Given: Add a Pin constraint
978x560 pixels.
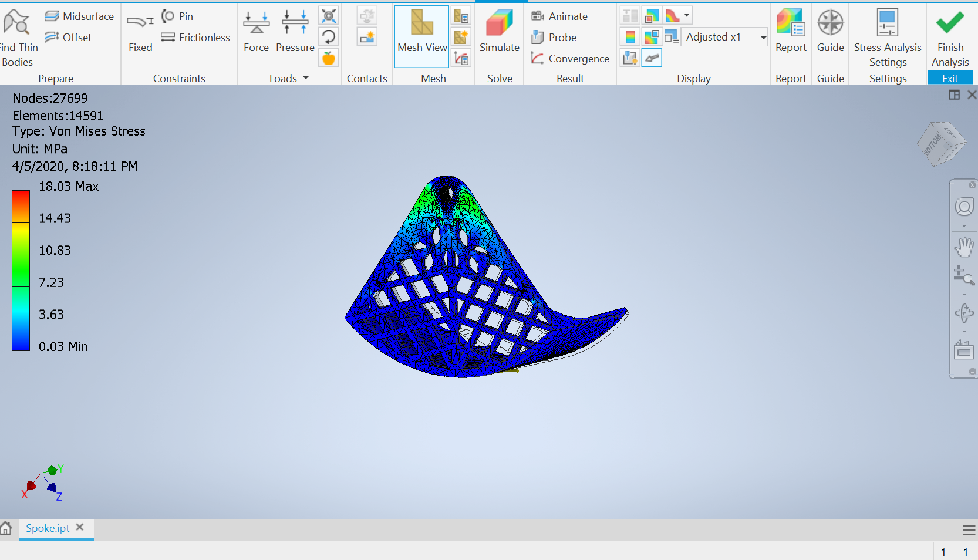Looking at the screenshot, I should 177,16.
